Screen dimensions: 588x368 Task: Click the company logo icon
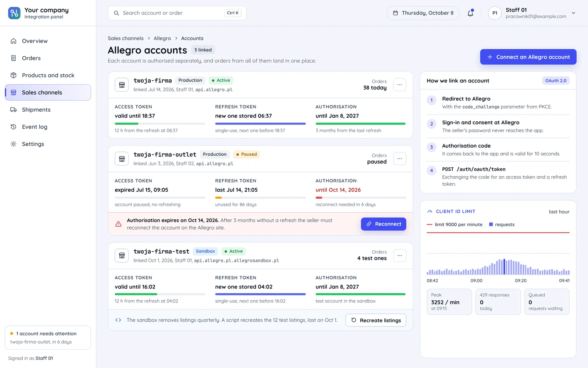14,13
